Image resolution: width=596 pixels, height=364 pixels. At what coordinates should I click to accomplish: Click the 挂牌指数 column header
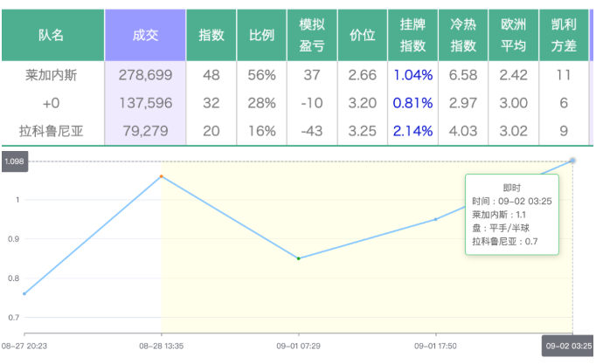412,35
